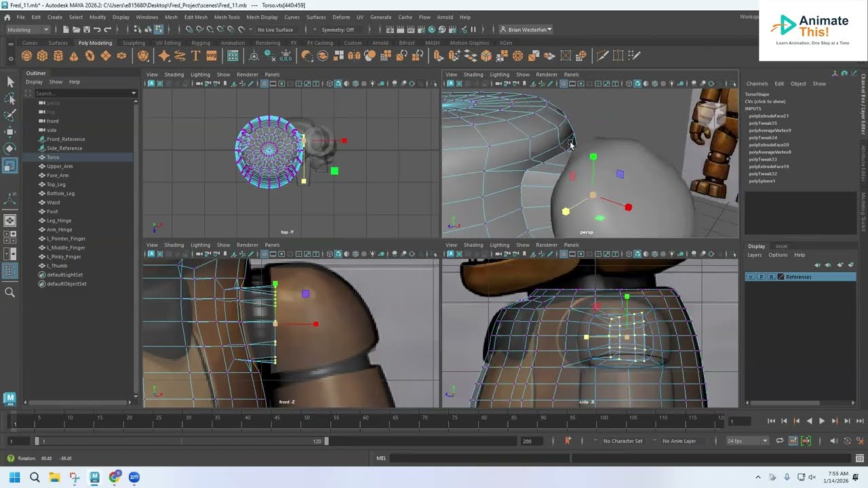Create a Polygon Cube from shelf

click(x=42, y=56)
